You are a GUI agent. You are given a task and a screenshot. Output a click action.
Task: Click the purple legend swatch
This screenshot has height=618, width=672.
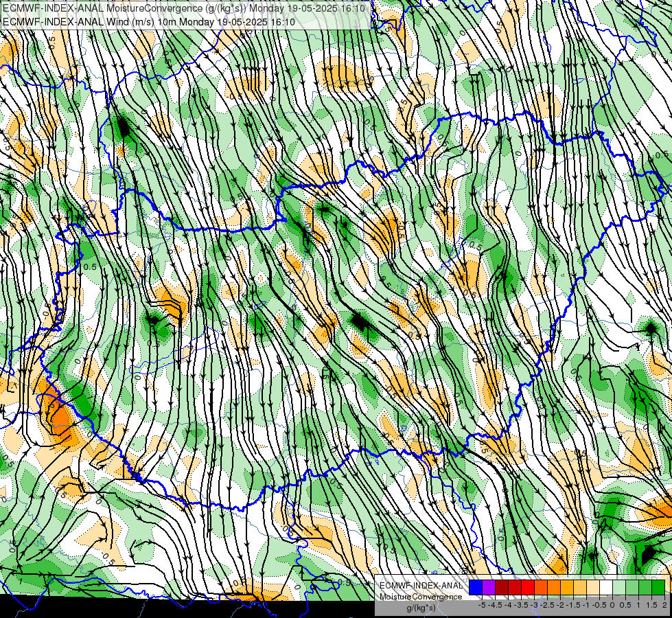click(489, 588)
